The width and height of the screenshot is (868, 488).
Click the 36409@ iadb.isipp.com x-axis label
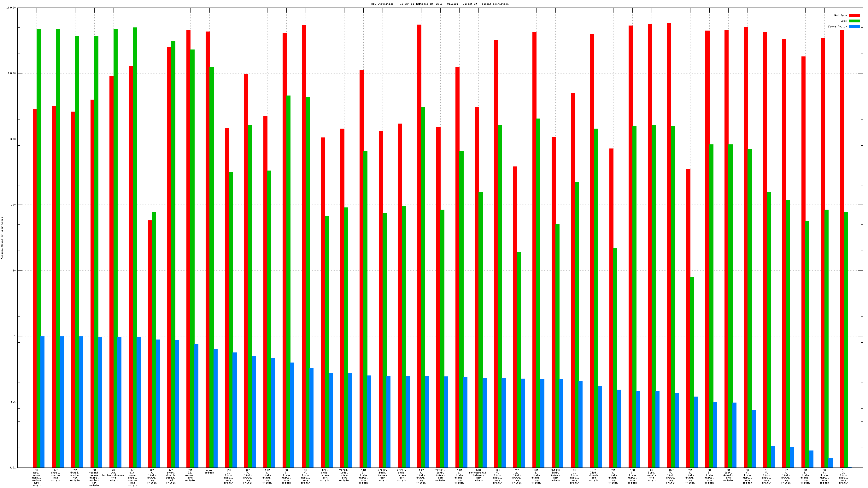click(x=555, y=475)
